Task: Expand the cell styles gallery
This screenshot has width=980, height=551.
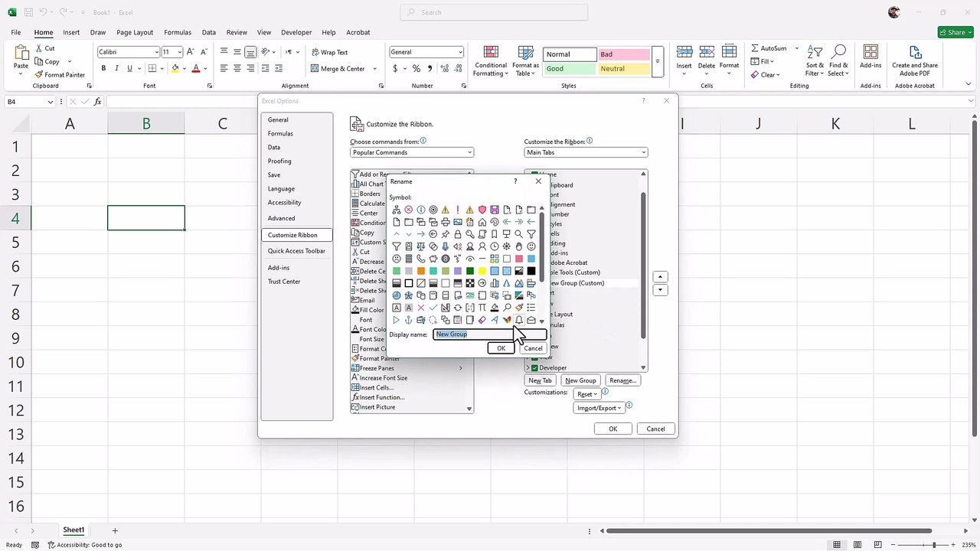Action: click(x=657, y=60)
